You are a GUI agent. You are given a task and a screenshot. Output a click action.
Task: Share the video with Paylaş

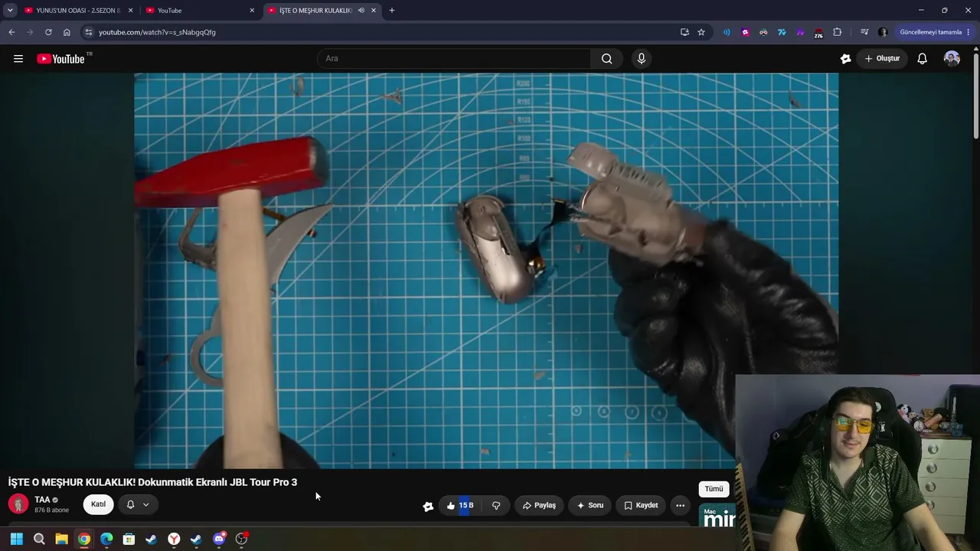click(539, 505)
